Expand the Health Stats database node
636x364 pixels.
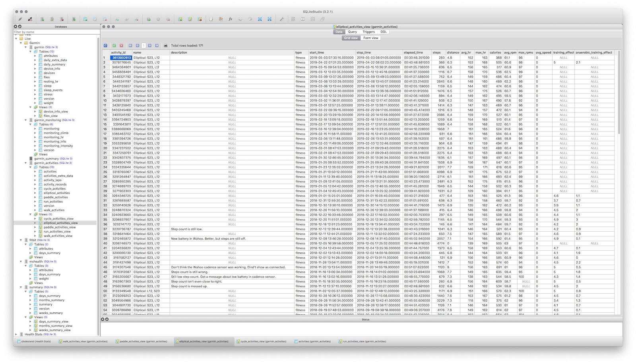(16, 334)
